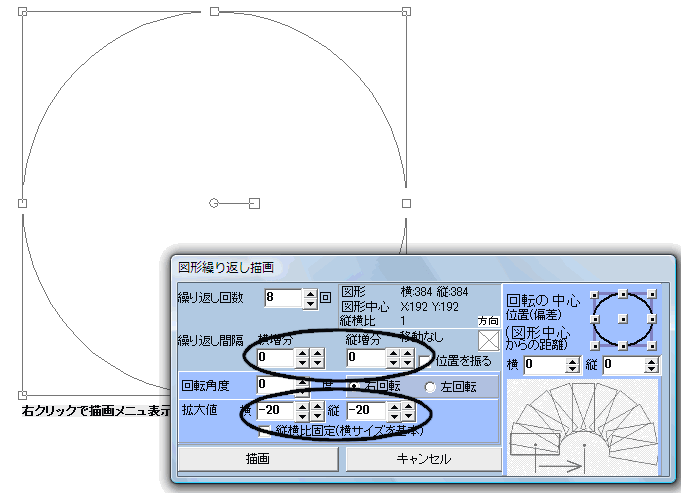The width and height of the screenshot is (681, 493).
Task: Enable the 位置を振る checkbox
Action: pos(426,358)
